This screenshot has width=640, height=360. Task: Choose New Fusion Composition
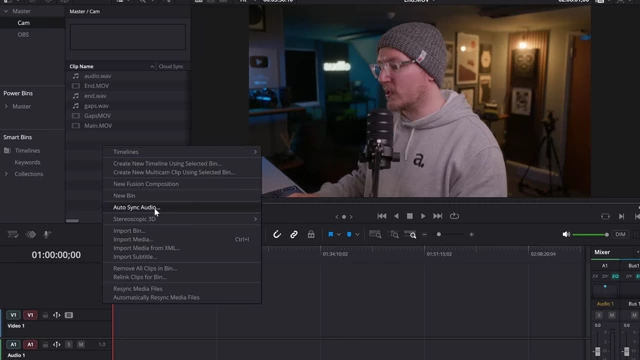(x=182, y=184)
